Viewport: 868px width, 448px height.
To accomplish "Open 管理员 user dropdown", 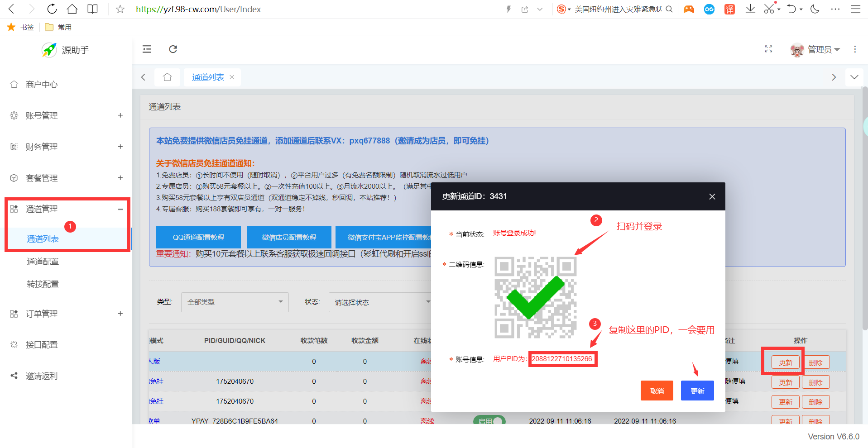I will click(815, 49).
